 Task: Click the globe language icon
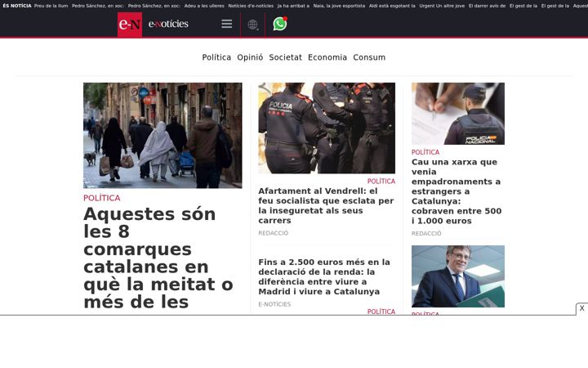coord(252,25)
